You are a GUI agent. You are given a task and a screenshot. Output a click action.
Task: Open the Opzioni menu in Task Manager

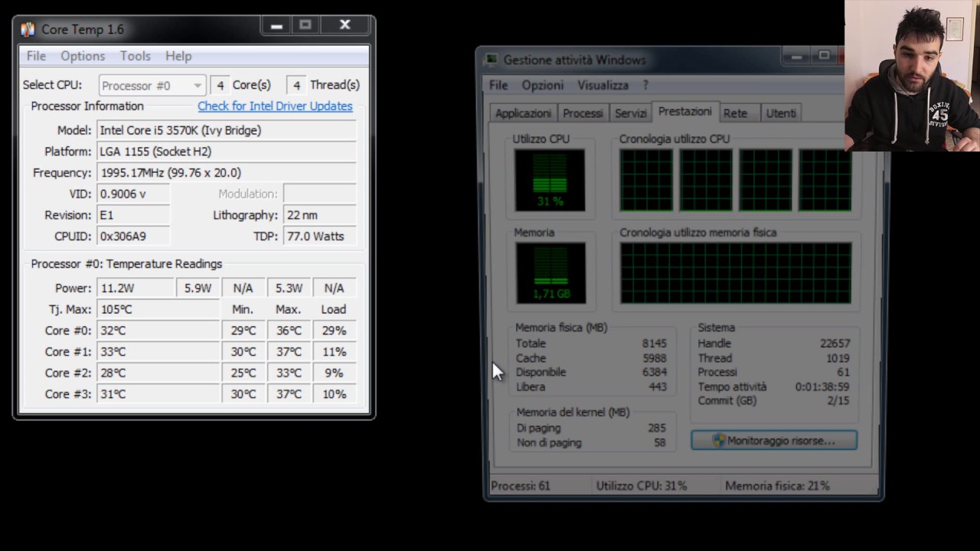click(543, 85)
